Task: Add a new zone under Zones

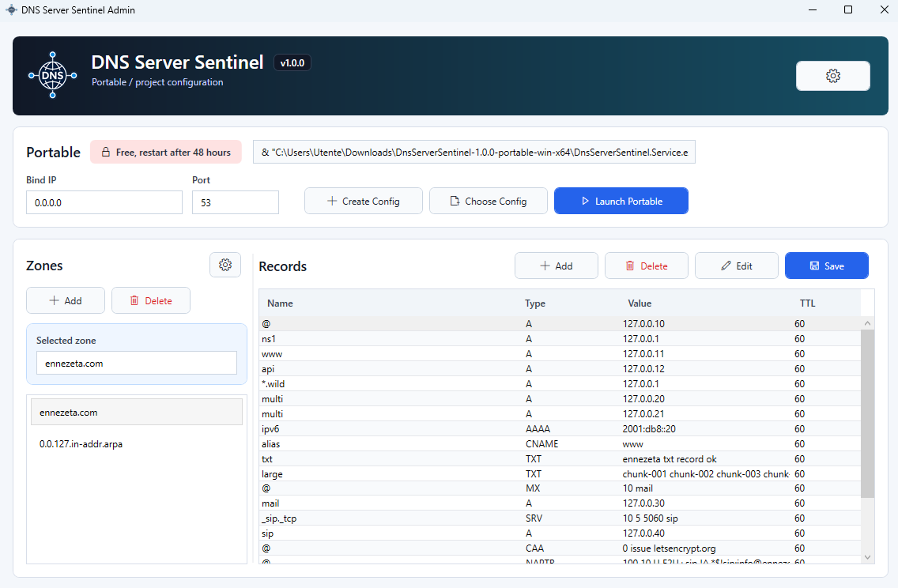Action: 66,300
